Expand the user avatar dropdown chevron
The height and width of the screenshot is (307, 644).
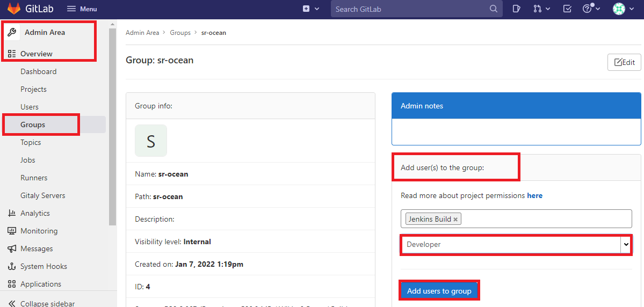click(632, 9)
